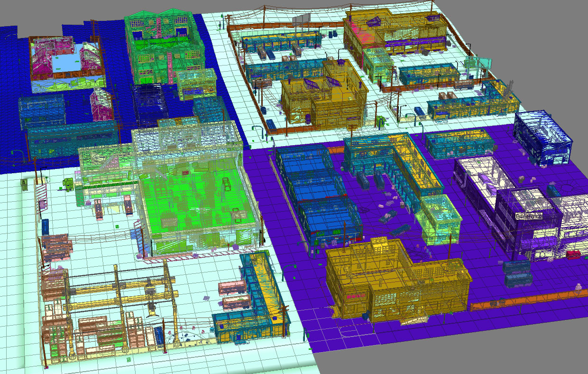Click the B4WH7Hull object label
The height and width of the screenshot is (374, 588).
point(529,216)
